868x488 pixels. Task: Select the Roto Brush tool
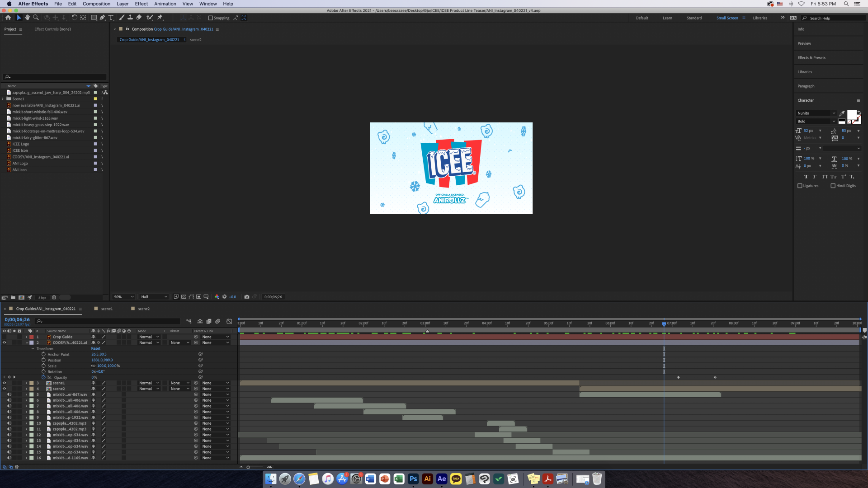click(150, 18)
